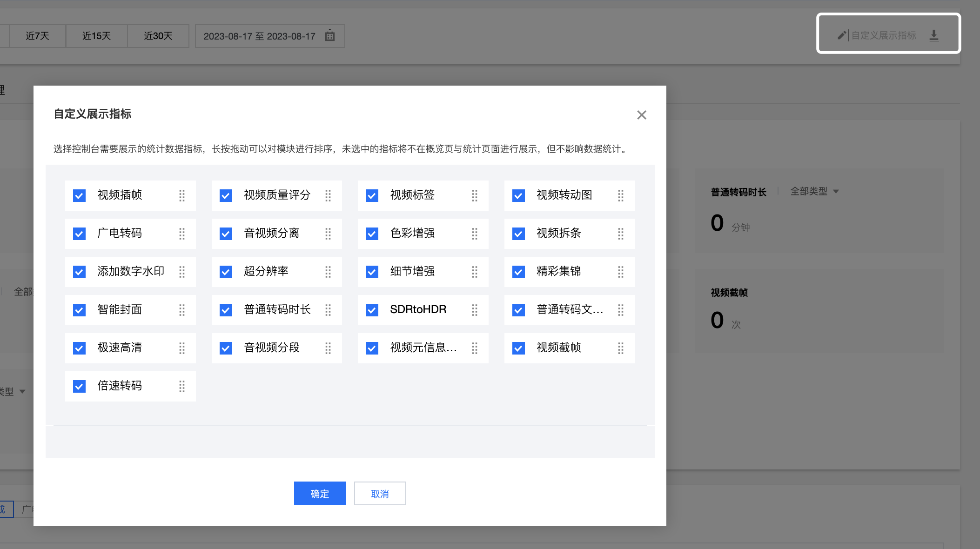Click the 确定 button
This screenshot has width=980, height=549.
[x=320, y=494]
